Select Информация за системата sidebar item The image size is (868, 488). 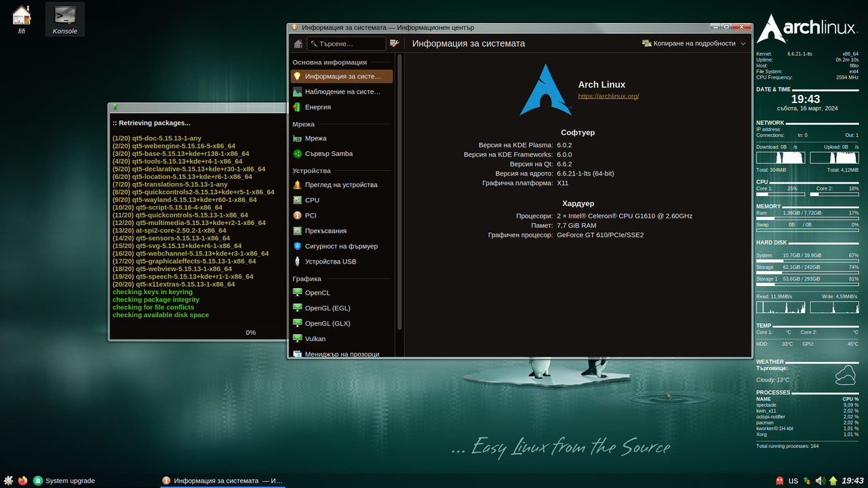(342, 77)
